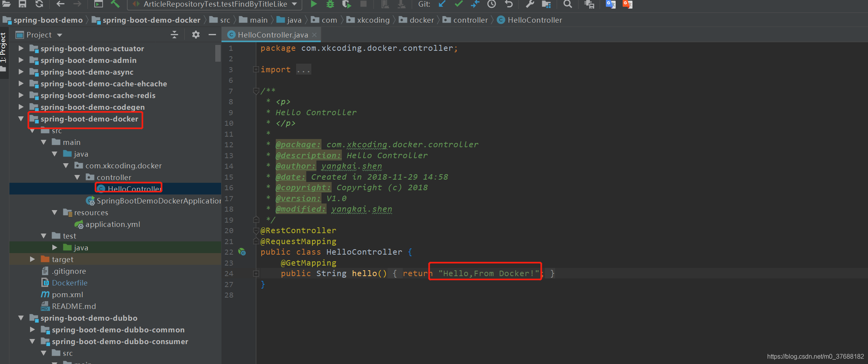Expand spring-boot-demo-cache-redis module
Image resolution: width=868 pixels, height=364 pixels.
(x=21, y=95)
